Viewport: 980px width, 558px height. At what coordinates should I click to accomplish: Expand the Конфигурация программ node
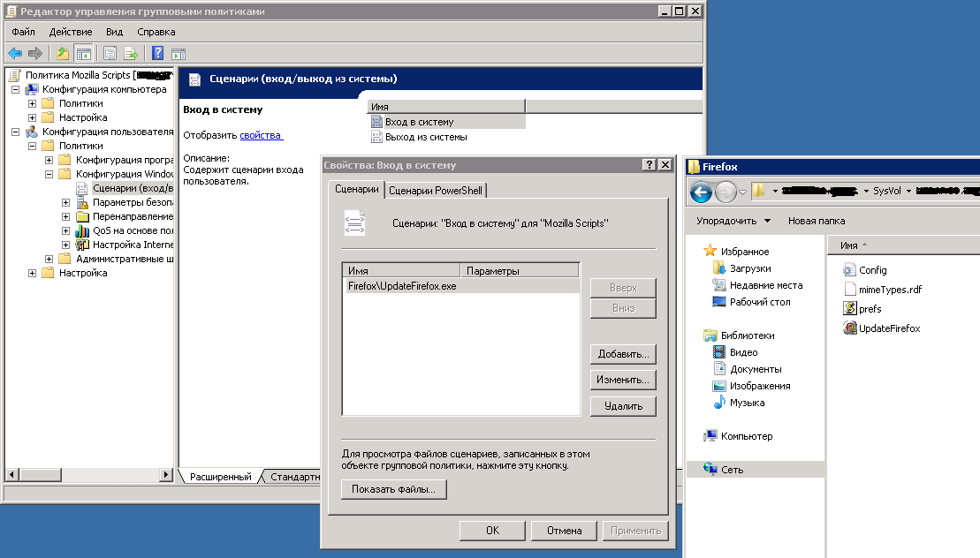49,160
